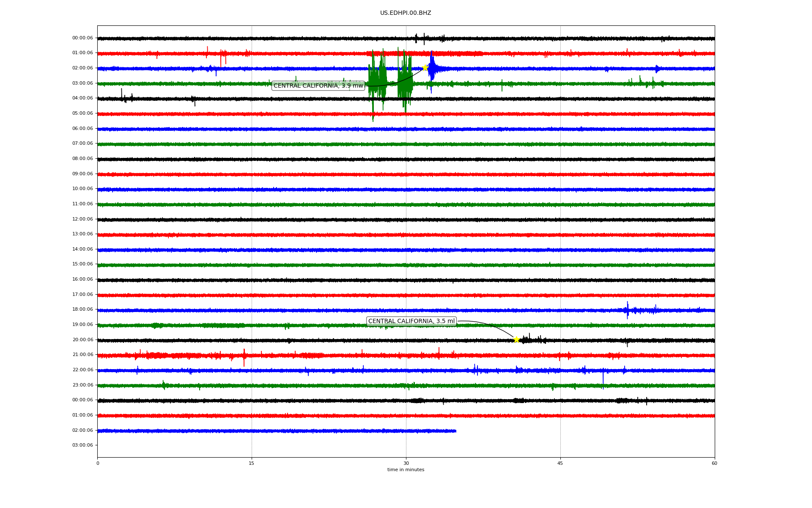Click the end of last blue trace

455,431
